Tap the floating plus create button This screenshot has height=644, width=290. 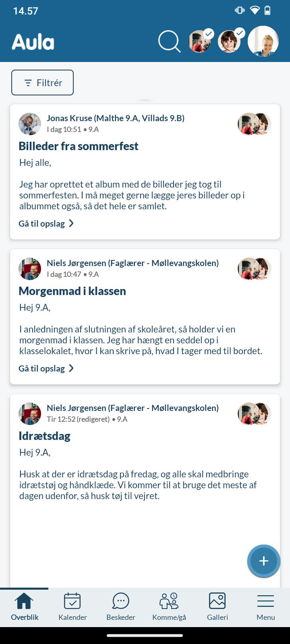[263, 561]
